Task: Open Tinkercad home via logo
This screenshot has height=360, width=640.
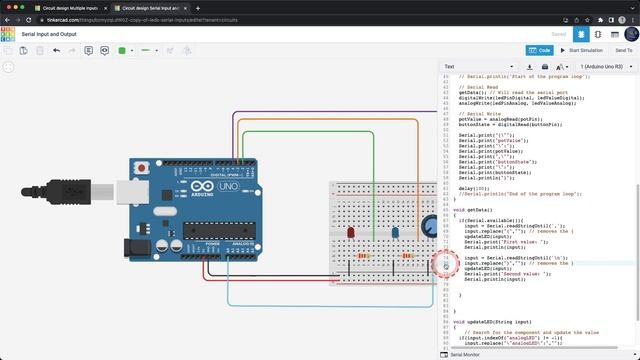Action: point(8,34)
